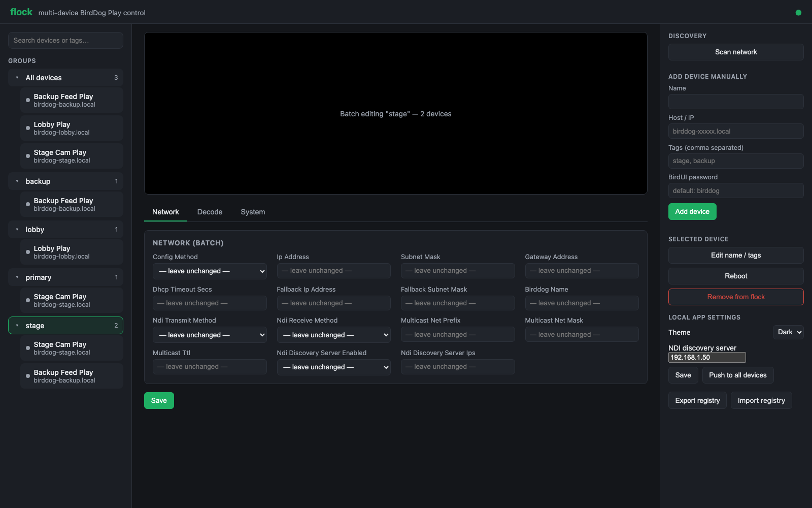
Task: Click the All devices count badge 3
Action: click(116, 78)
